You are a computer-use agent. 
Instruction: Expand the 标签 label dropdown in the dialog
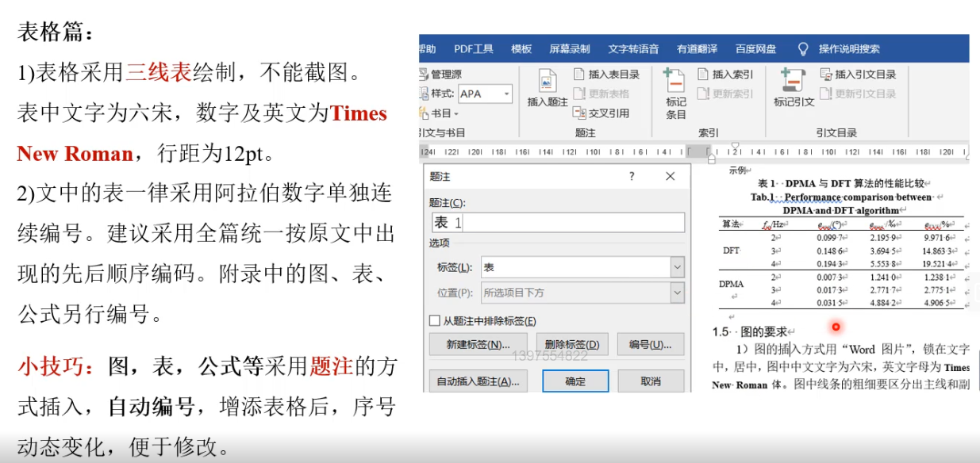click(677, 267)
